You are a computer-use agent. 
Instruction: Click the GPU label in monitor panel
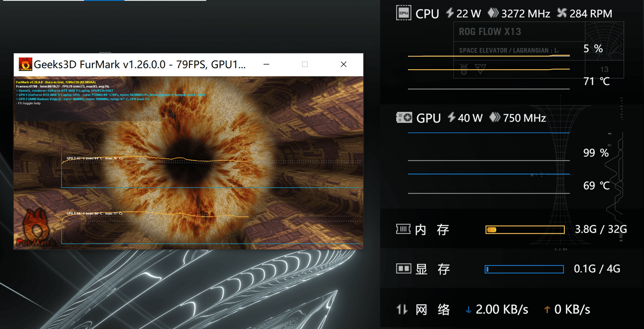pyautogui.click(x=428, y=118)
